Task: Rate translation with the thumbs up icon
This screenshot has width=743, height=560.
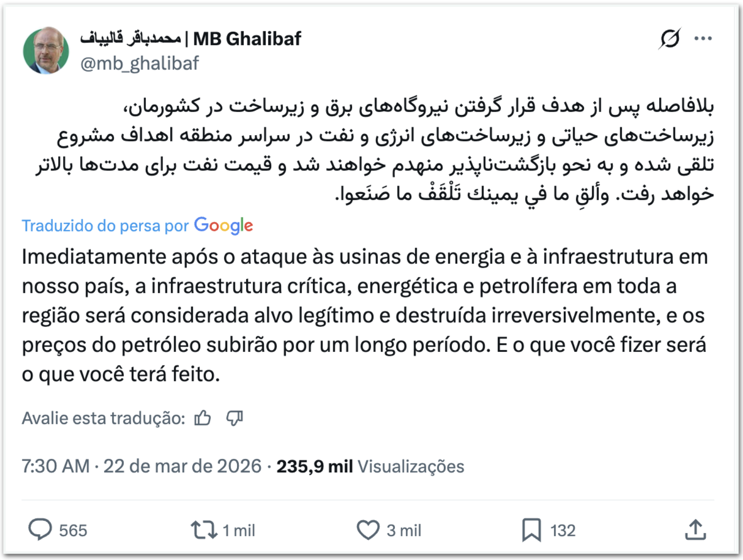Action: 203,418
